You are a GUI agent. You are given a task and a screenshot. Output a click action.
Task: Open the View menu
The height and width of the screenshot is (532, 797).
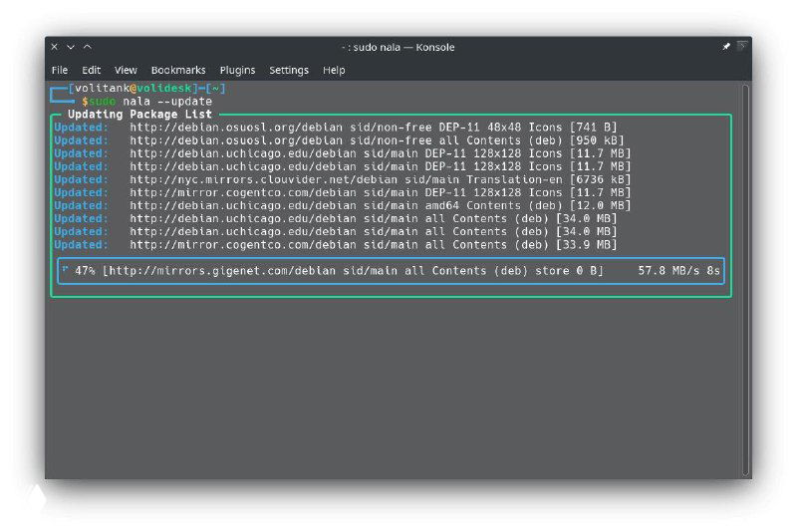tap(126, 70)
